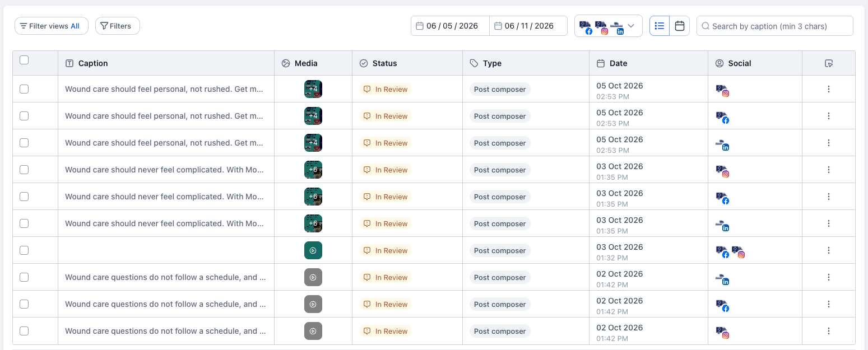This screenshot has width=868, height=350.
Task: Click Facebook account icon in 05 Oct row
Action: point(722,117)
